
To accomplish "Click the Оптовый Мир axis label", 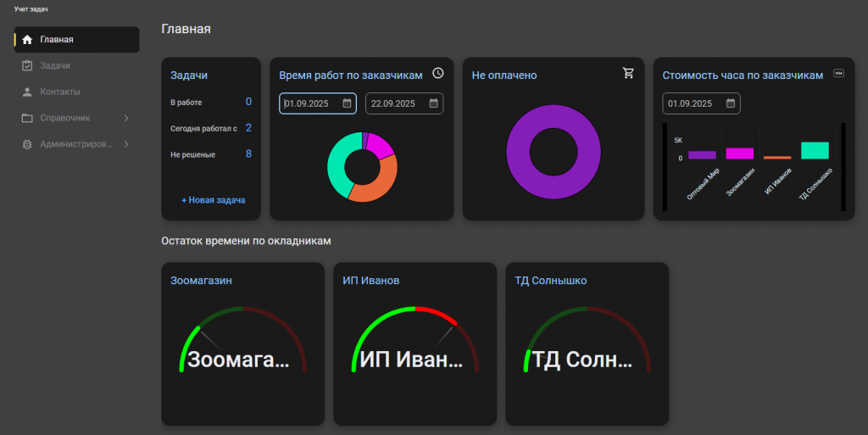I will [703, 184].
